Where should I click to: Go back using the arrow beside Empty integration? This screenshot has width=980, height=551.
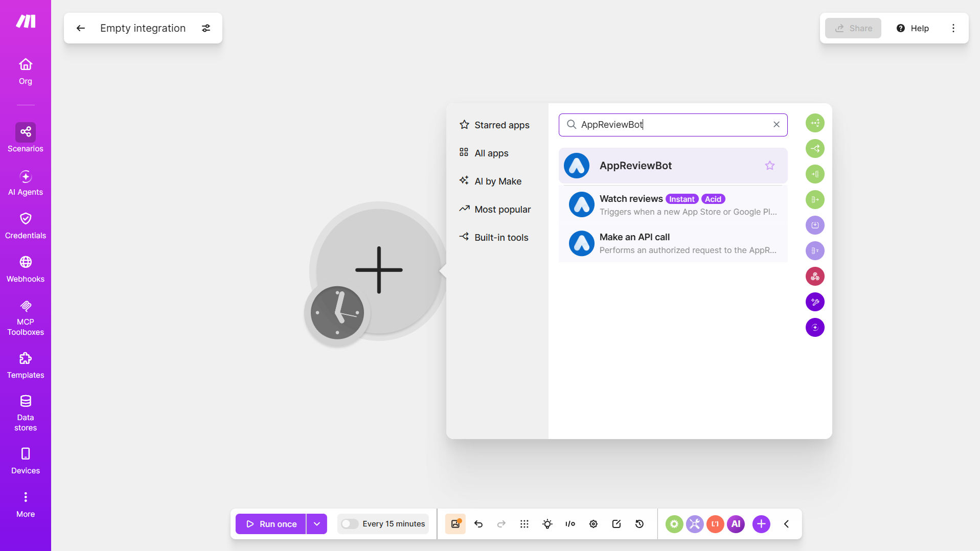pos(81,28)
